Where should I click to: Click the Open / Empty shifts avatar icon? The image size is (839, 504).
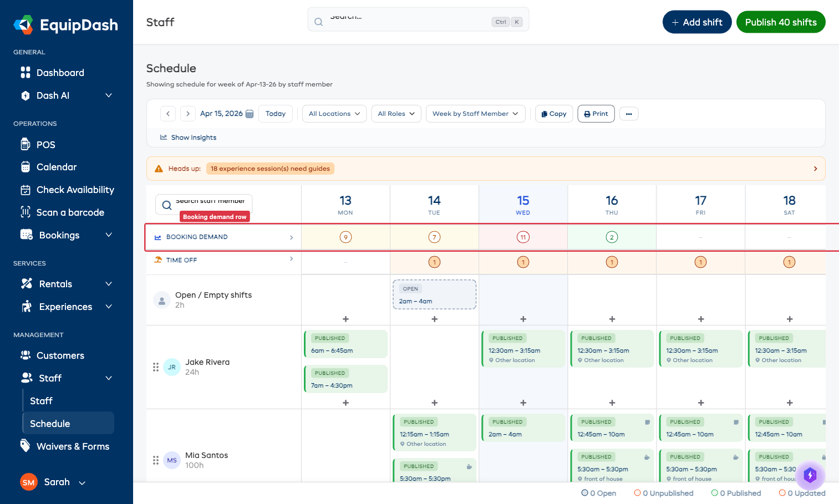coord(161,300)
